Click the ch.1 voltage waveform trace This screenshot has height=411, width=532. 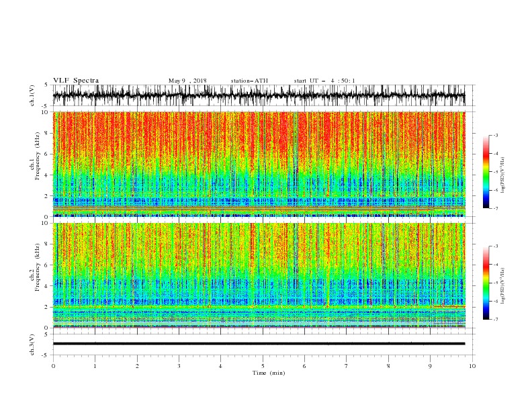(x=259, y=95)
